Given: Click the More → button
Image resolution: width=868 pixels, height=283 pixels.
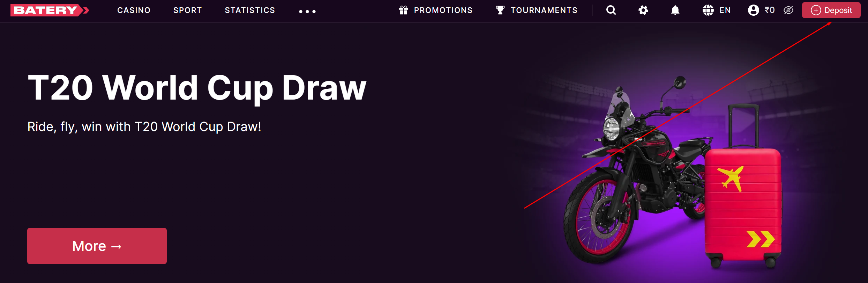Looking at the screenshot, I should point(97,246).
